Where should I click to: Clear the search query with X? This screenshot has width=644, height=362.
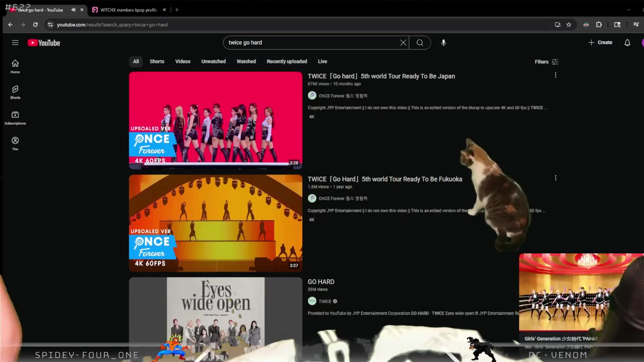click(x=403, y=43)
